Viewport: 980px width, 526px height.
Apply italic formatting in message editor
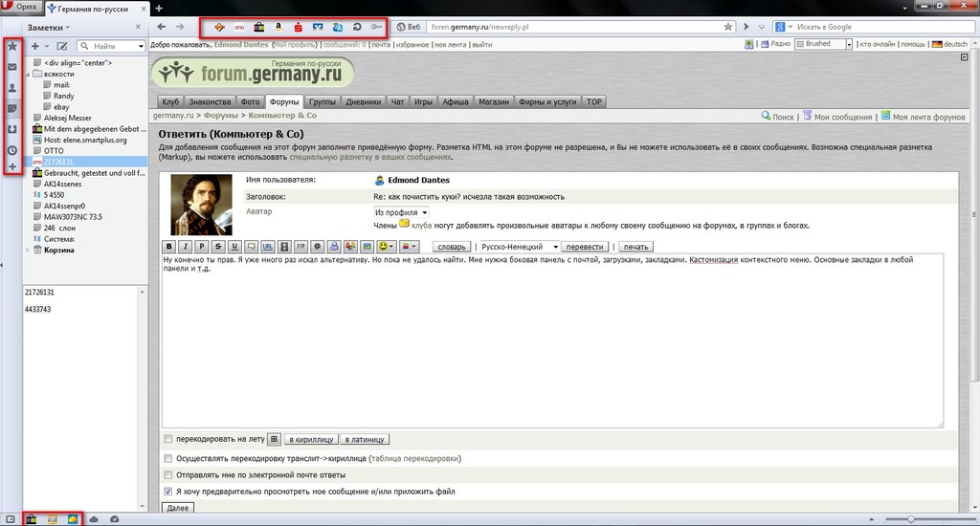(185, 247)
